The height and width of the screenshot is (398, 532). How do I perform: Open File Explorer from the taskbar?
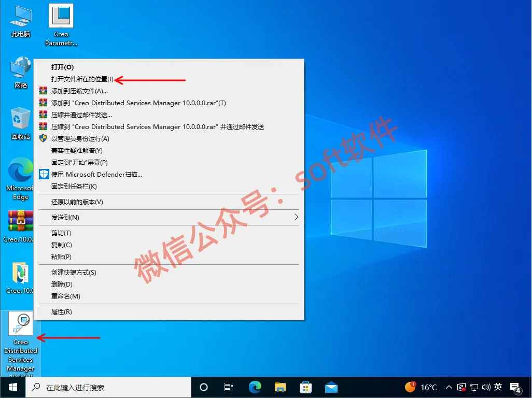coord(280,387)
